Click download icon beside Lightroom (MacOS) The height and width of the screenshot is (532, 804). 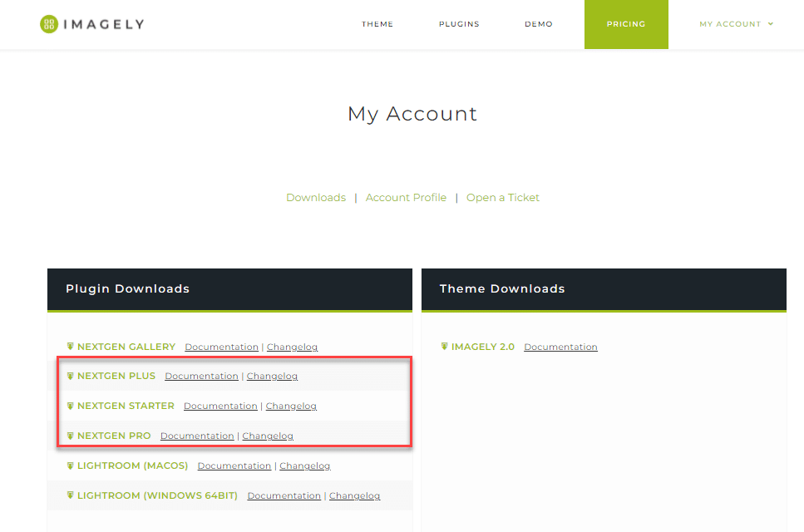(70, 465)
